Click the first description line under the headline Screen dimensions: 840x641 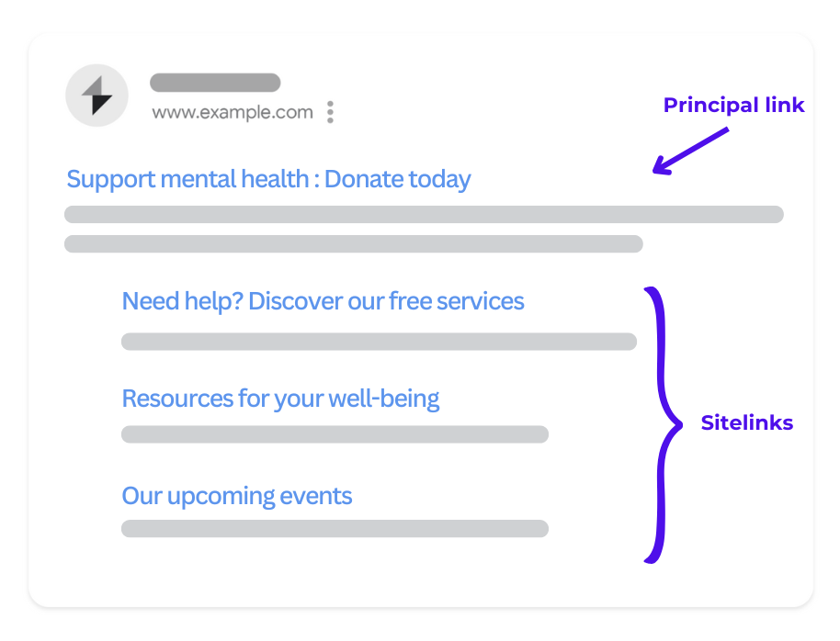point(424,214)
